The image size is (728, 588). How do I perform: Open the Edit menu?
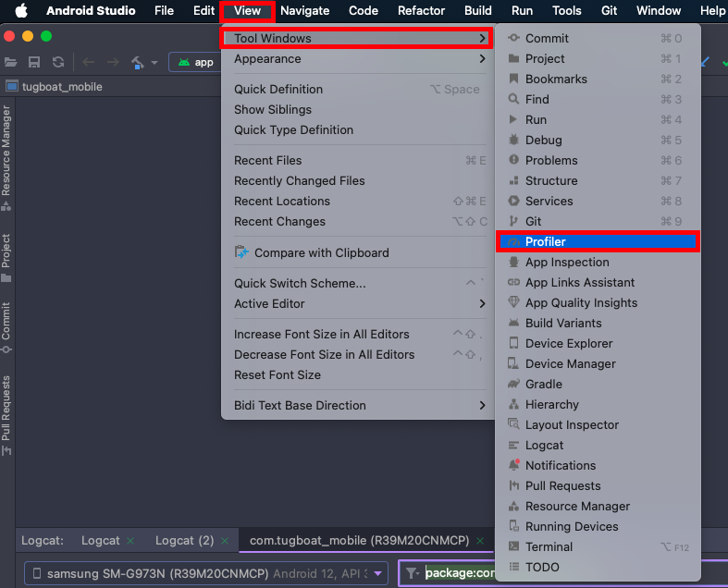point(204,10)
